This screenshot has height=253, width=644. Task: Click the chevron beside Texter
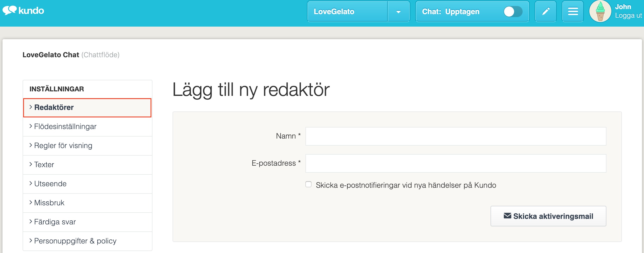tap(31, 164)
